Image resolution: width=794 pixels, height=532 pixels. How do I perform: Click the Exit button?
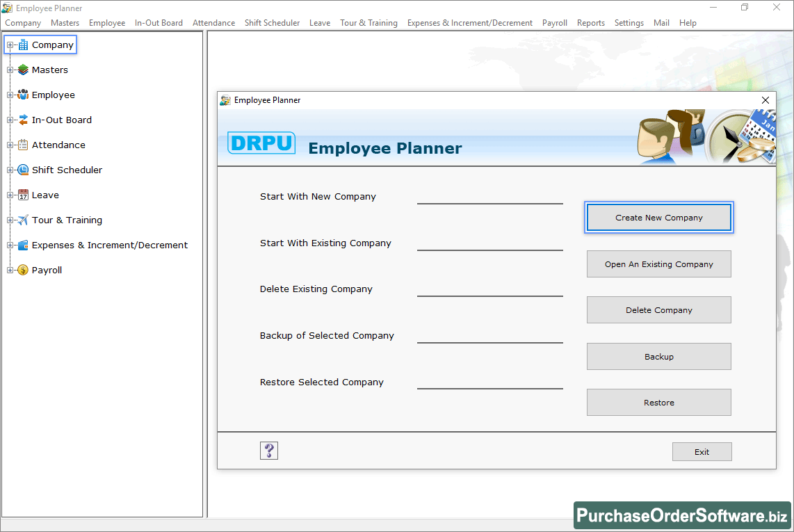702,452
